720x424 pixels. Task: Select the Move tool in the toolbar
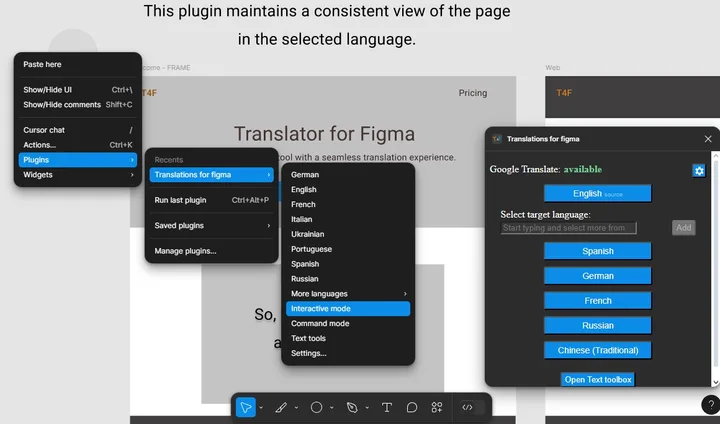point(246,407)
